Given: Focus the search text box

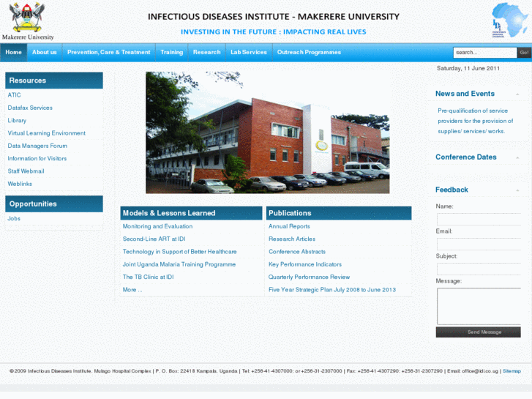Looking at the screenshot, I should [485, 53].
